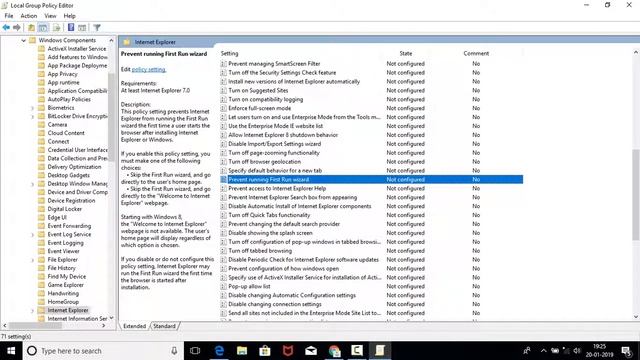
Task: Click the Back arrow toolbar icon
Action: 6,27
